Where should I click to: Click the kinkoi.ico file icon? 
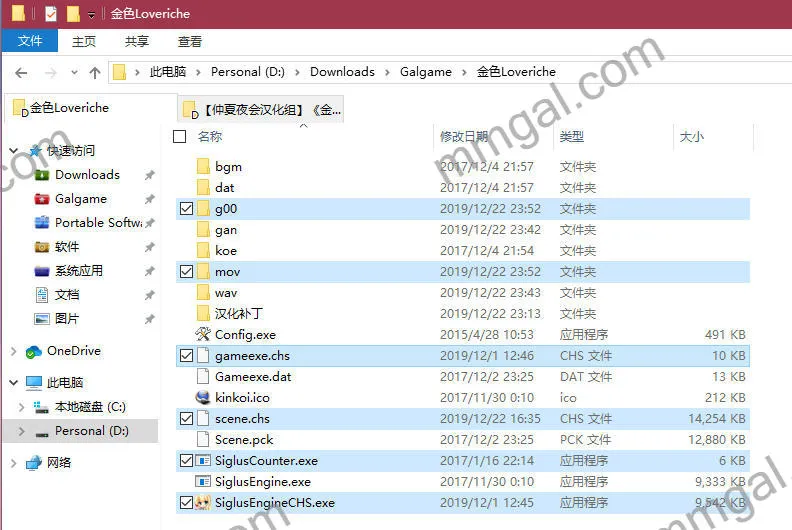point(203,397)
